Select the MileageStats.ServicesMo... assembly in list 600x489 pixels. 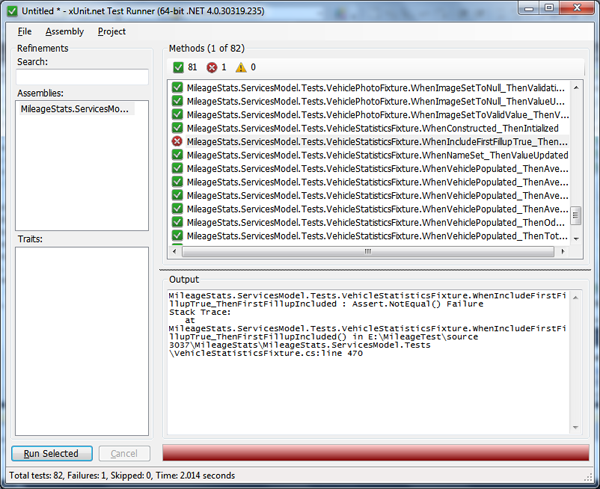[75, 109]
